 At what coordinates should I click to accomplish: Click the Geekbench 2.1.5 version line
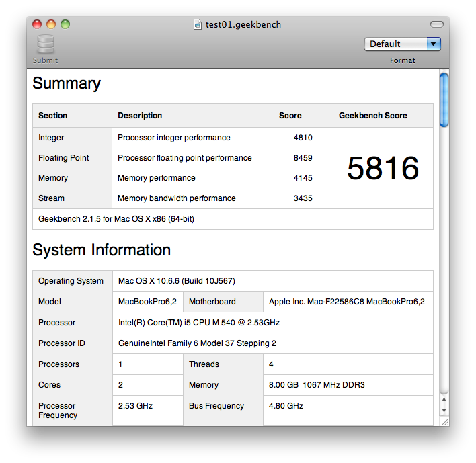click(116, 219)
